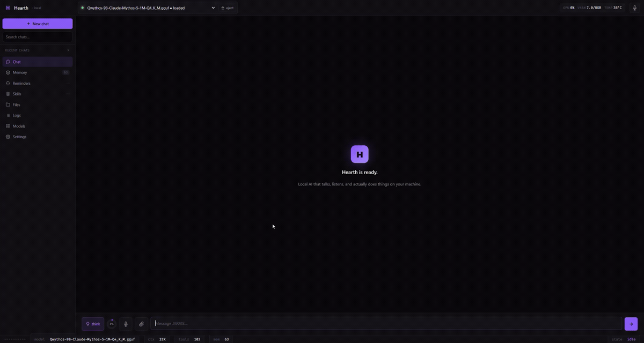Click the state idle status indicator
The image size is (644, 343).
(624, 339)
